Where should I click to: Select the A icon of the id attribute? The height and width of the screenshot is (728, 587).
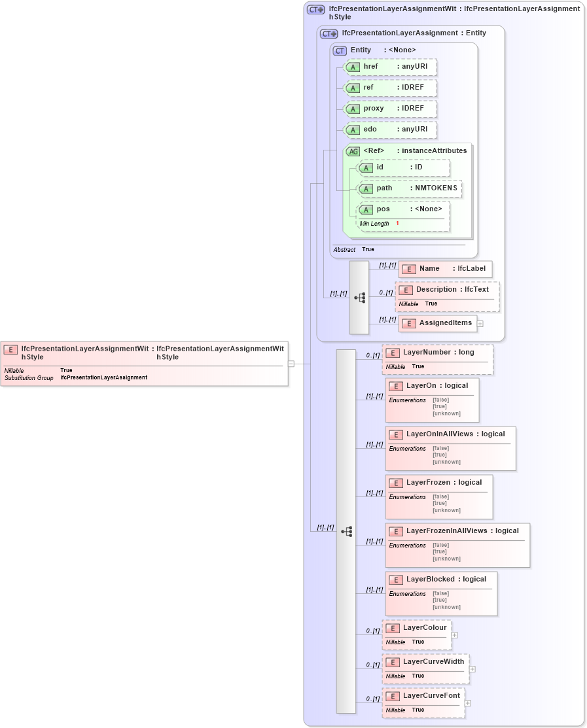[x=367, y=168]
